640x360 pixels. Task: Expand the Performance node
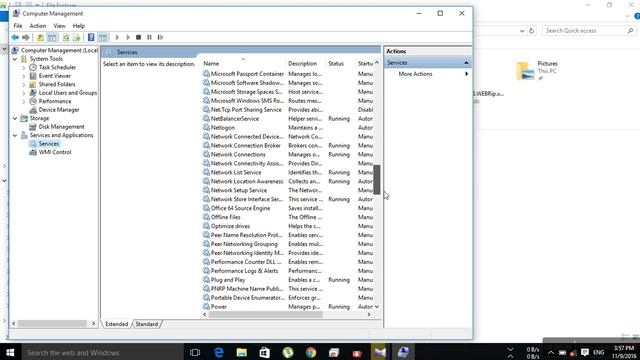click(24, 102)
